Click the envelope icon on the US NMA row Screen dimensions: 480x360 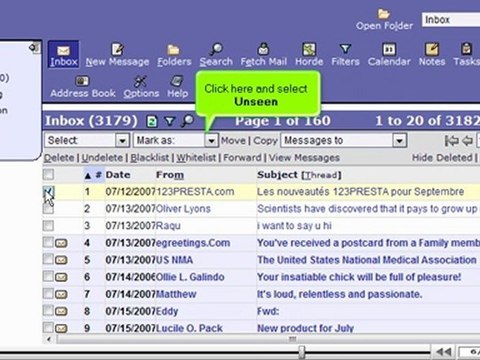coord(61,260)
